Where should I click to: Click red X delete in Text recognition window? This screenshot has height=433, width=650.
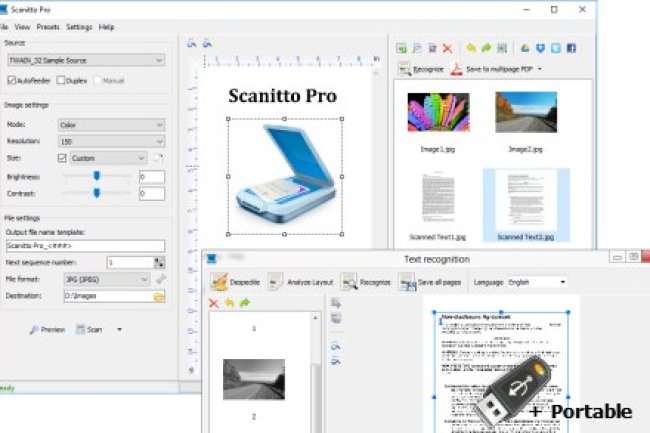tap(214, 303)
